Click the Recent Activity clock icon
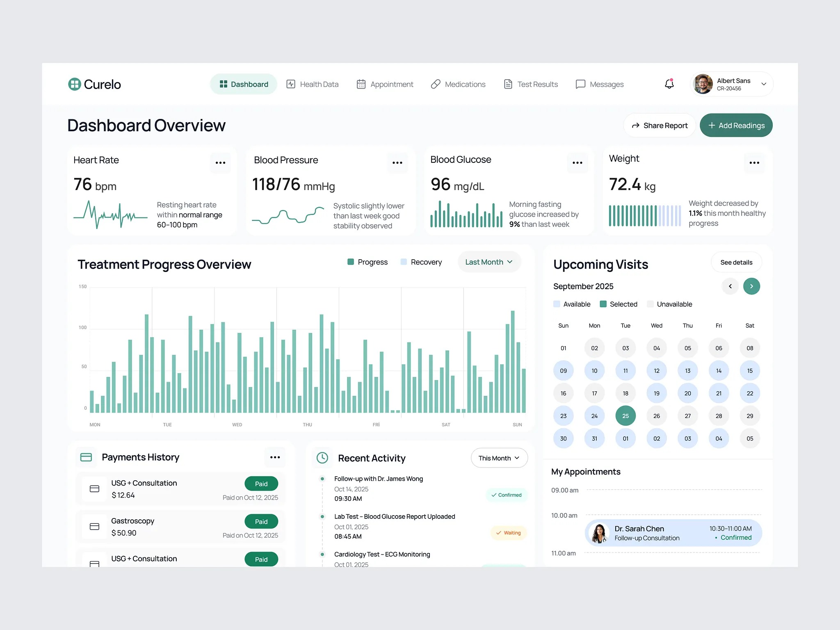 322,458
